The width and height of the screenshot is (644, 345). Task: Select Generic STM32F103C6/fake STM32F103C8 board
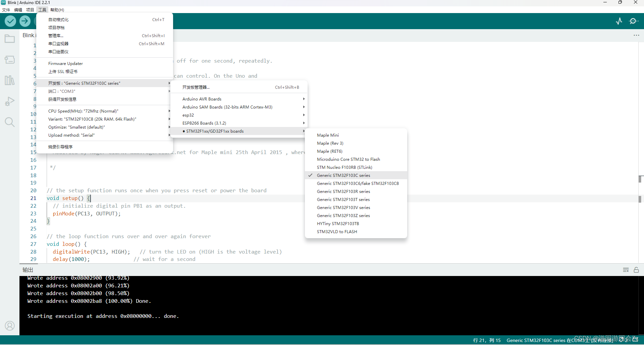356,183
